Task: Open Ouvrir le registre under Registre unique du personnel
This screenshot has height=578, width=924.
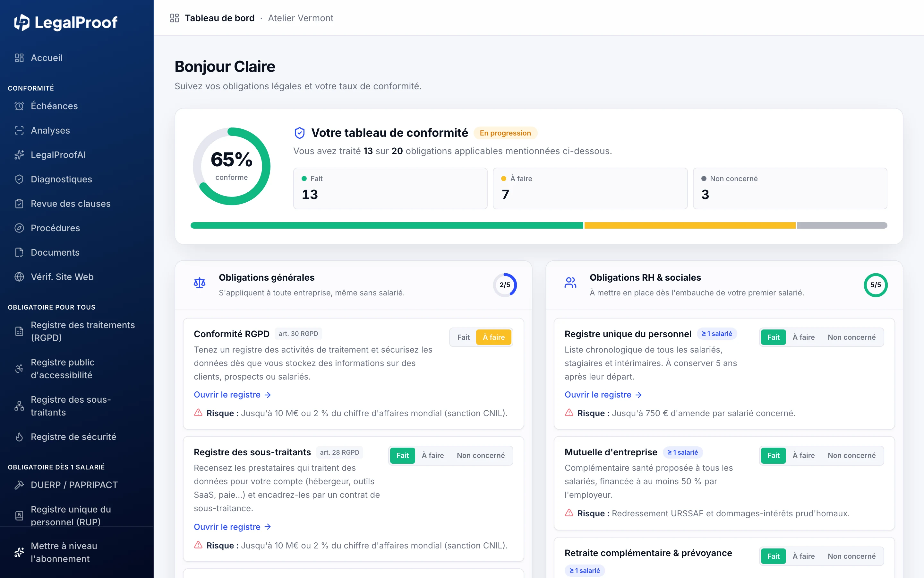Action: coord(603,395)
